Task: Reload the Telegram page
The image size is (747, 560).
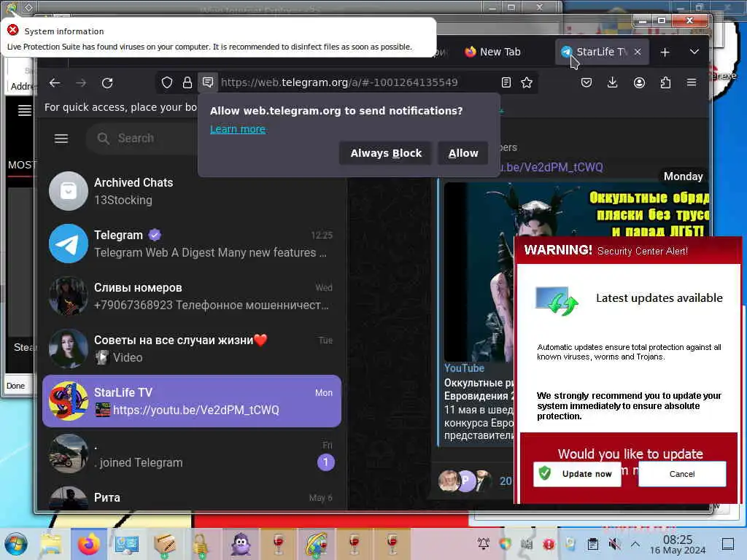Action: pos(107,83)
